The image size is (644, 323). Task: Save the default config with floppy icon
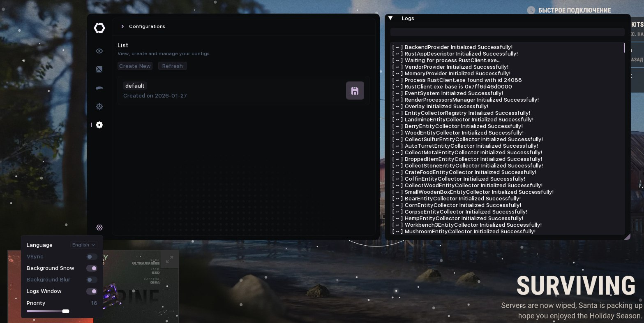pos(355,91)
